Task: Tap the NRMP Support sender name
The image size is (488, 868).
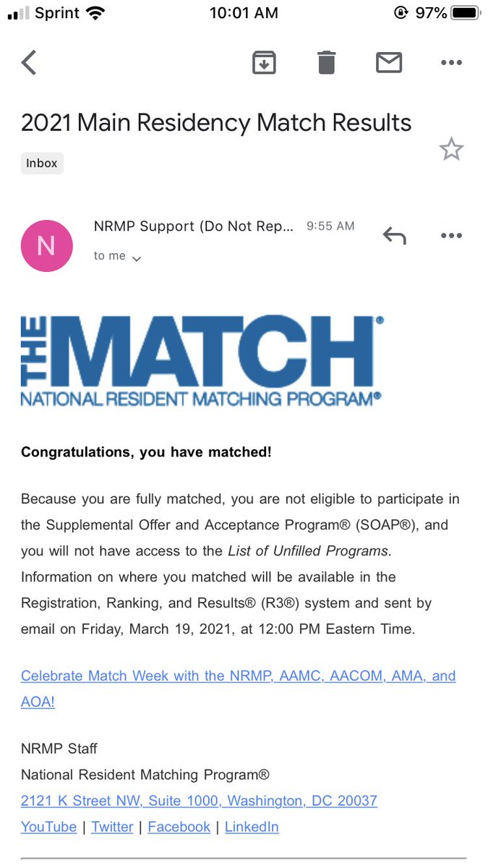Action: (x=194, y=226)
